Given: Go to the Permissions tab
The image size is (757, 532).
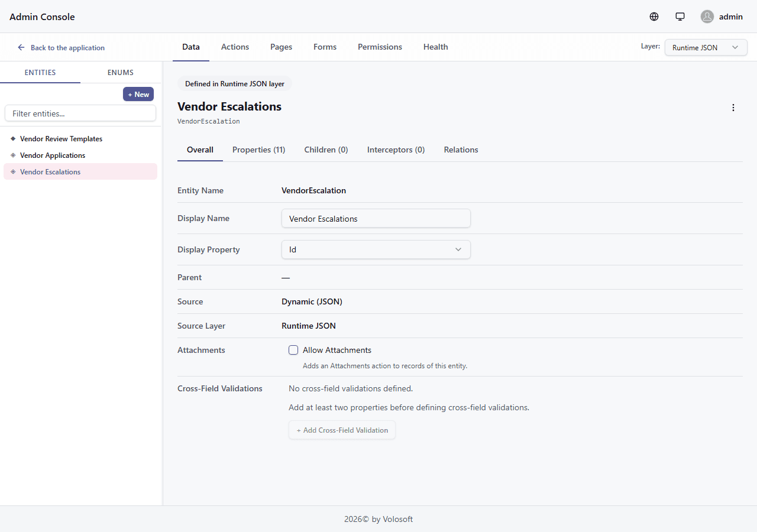Looking at the screenshot, I should tap(380, 47).
